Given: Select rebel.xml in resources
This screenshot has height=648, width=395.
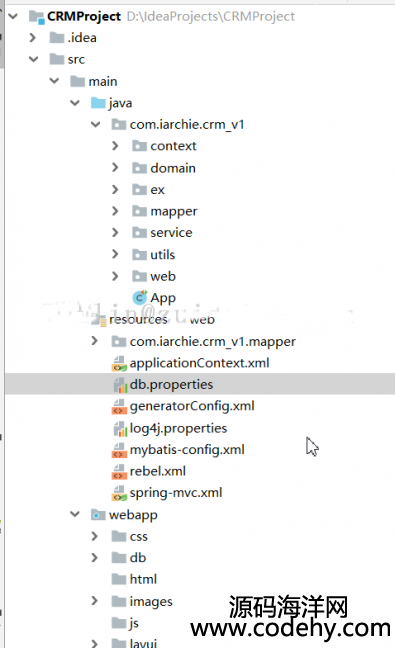Looking at the screenshot, I should tap(157, 471).
